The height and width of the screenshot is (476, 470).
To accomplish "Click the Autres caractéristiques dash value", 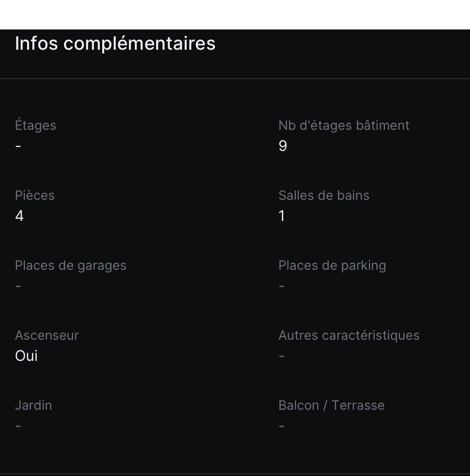I will (282, 356).
